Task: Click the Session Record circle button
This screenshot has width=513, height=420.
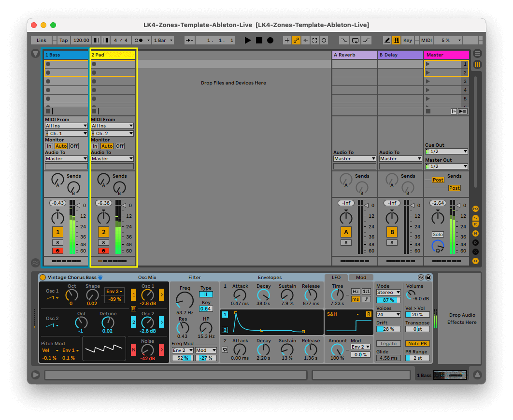Action: 324,40
